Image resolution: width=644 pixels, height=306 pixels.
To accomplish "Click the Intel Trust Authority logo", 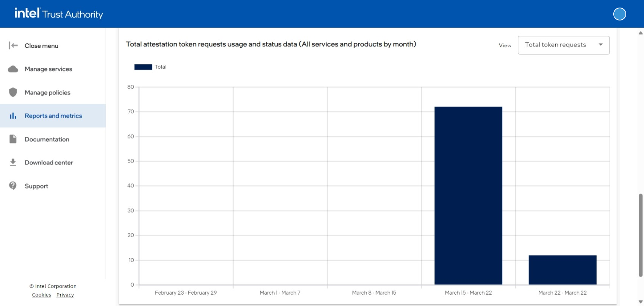I will 59,14.
